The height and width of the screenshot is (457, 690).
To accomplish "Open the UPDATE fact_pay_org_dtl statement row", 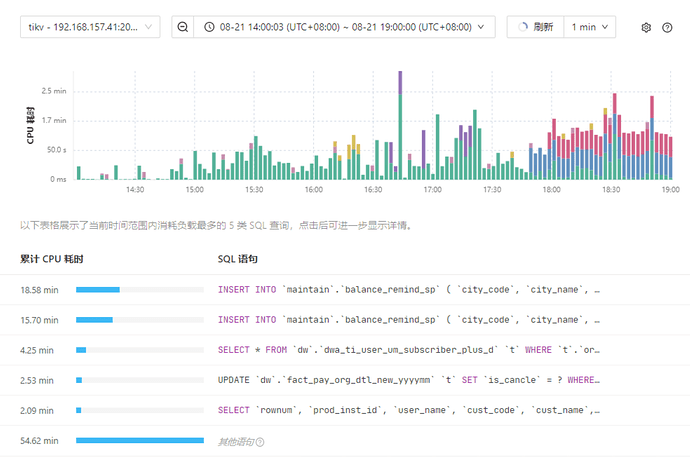I will (x=409, y=380).
